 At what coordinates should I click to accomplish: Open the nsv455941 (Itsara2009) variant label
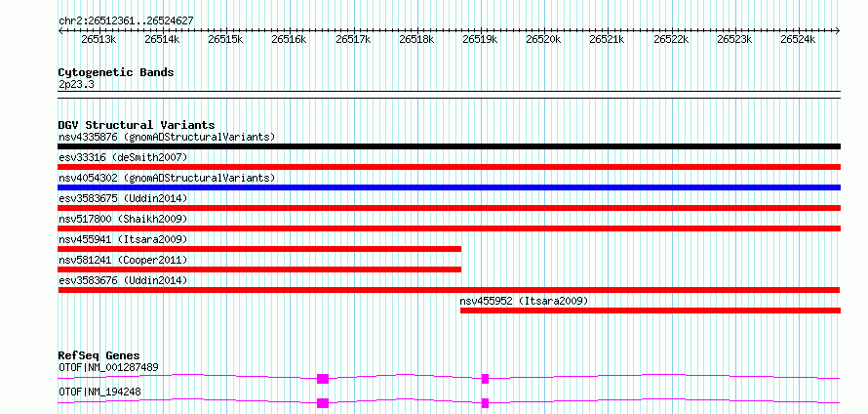pyautogui.click(x=123, y=239)
